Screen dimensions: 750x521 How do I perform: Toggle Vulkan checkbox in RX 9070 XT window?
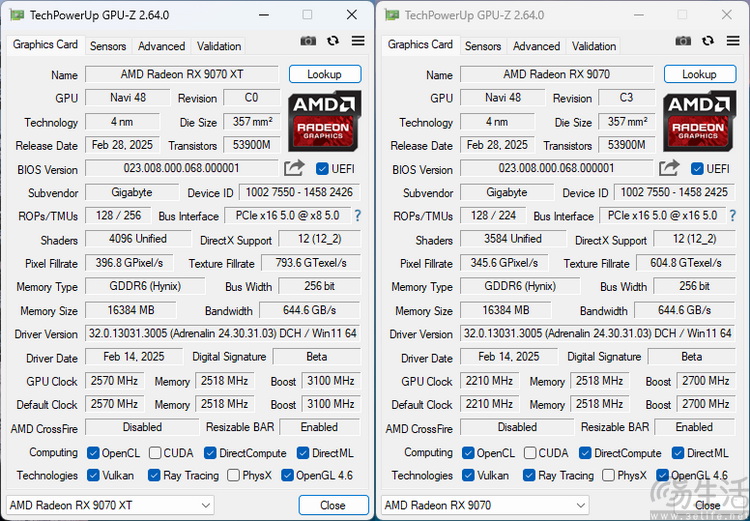pos(93,475)
